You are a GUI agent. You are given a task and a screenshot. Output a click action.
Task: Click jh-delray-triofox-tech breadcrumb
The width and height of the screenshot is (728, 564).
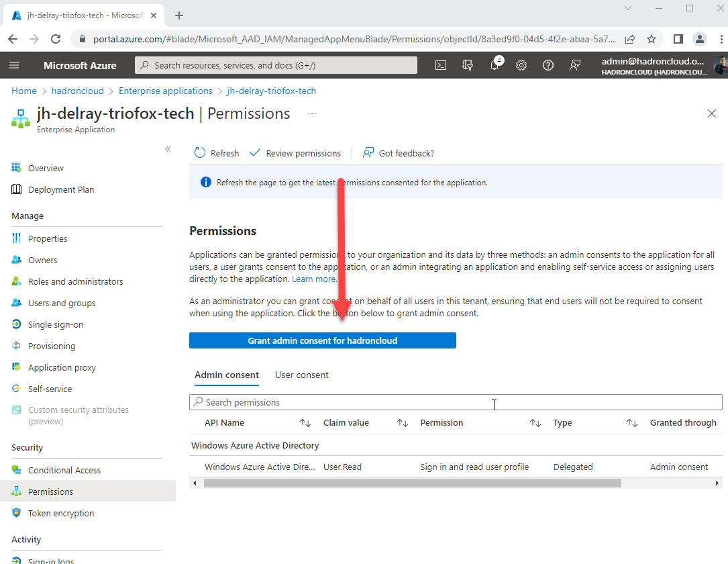[272, 91]
